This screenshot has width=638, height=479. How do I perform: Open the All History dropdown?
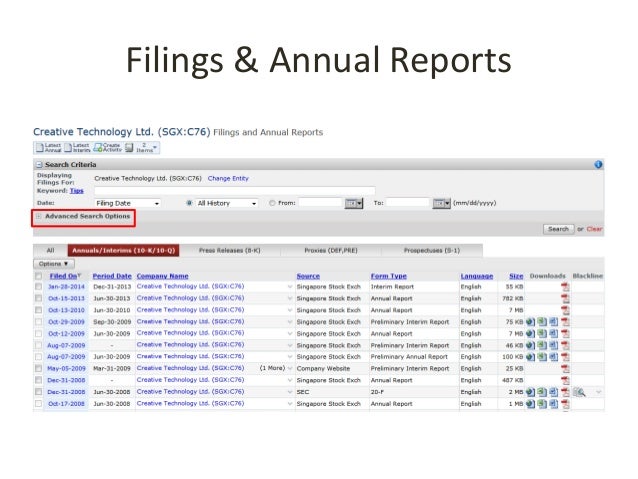pos(227,203)
